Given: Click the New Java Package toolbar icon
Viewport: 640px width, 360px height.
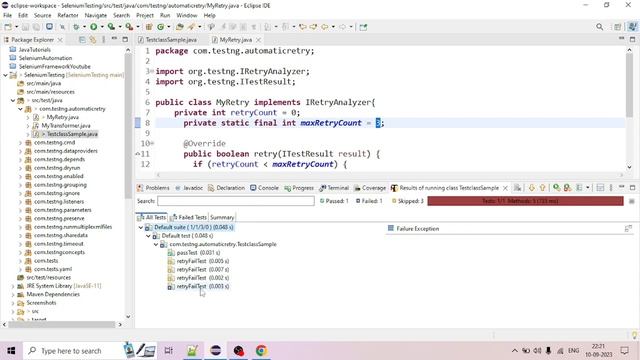Looking at the screenshot, I should pos(149,27).
